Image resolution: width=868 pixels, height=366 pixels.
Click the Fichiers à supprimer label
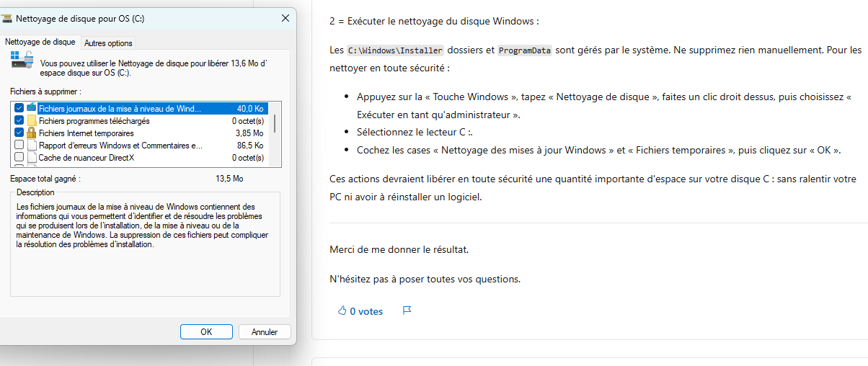coord(45,92)
